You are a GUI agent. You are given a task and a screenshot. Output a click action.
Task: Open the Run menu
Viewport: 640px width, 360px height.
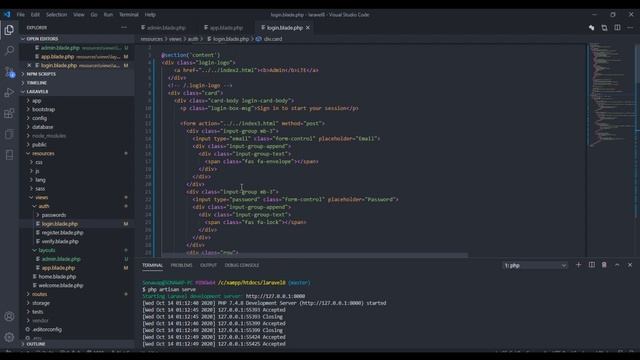tap(108, 14)
